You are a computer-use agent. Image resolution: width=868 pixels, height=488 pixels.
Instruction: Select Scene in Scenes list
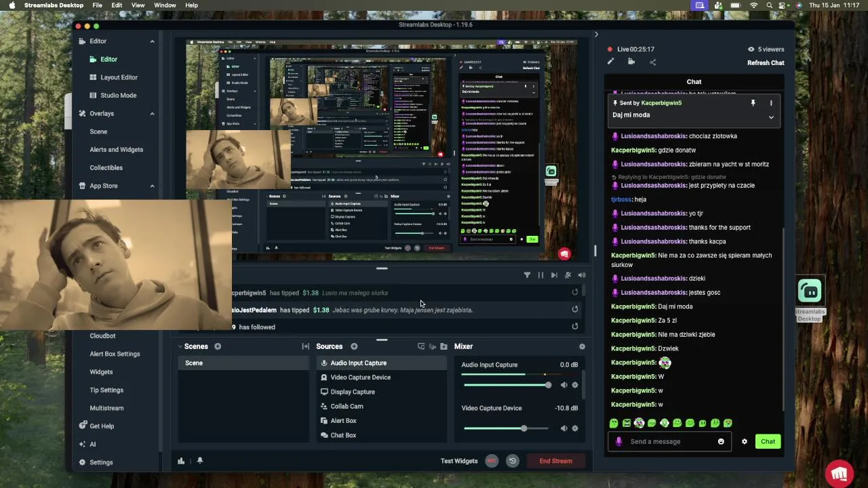(x=243, y=363)
